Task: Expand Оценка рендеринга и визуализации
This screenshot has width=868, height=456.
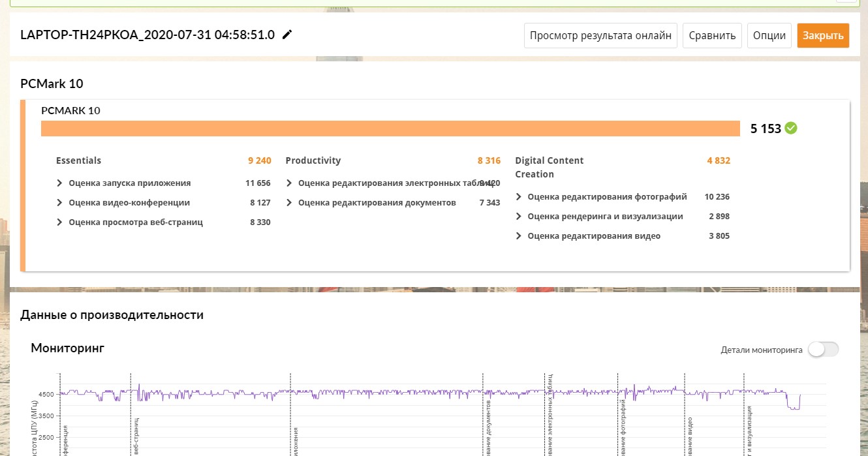Action: pyautogui.click(x=519, y=217)
